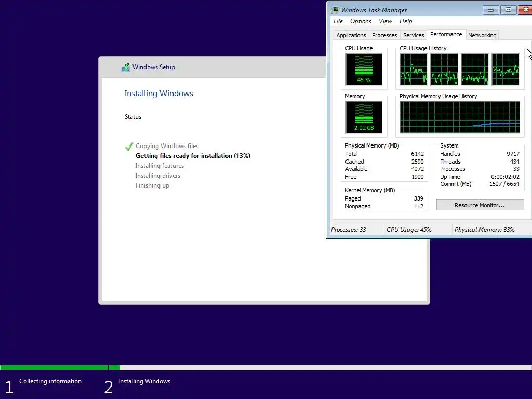Click the Handles value 9717
Image resolution: width=532 pixels, height=399 pixels.
(513, 154)
